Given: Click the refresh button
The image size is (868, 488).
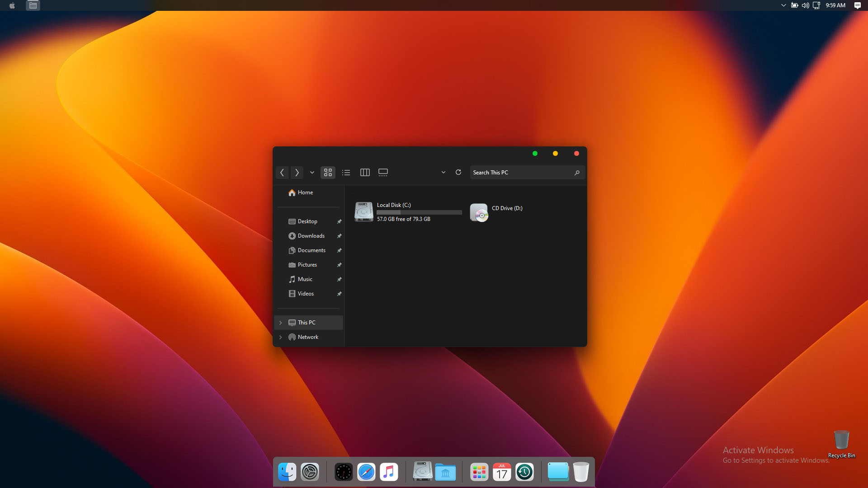Looking at the screenshot, I should pos(458,173).
